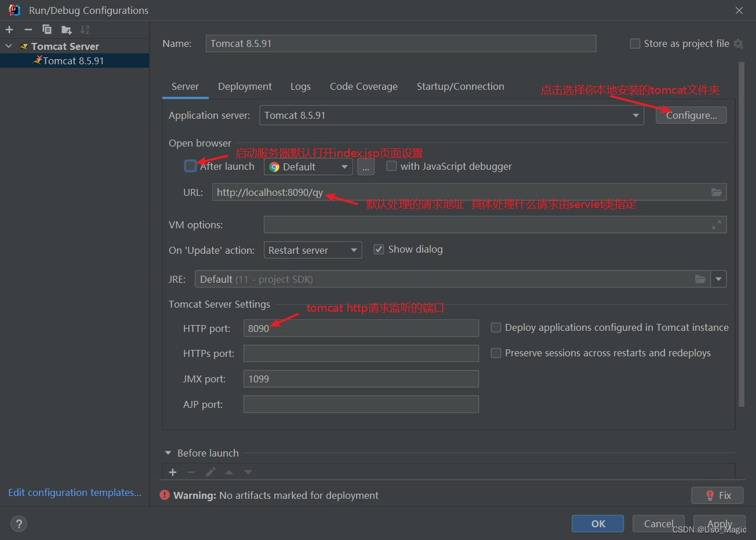Move Before launch task down
Viewport: 756px width, 540px height.
(248, 472)
